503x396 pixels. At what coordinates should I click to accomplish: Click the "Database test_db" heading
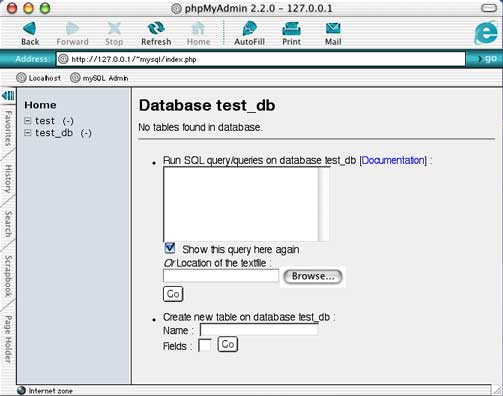tap(207, 105)
